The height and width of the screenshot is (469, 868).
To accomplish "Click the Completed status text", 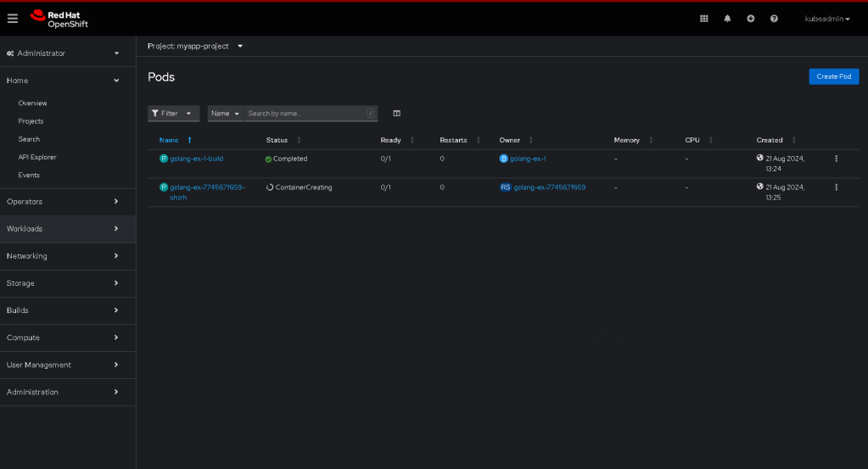I will pos(290,159).
